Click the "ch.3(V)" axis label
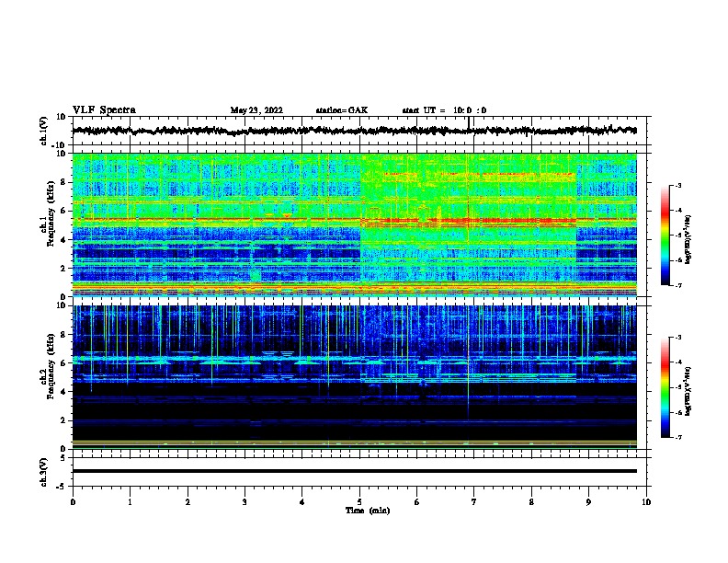This screenshot has width=728, height=563. coord(44,472)
